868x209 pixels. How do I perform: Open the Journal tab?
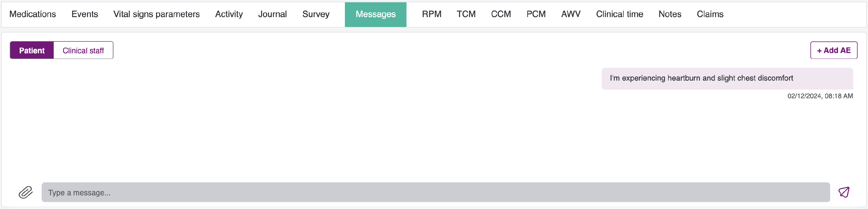(x=272, y=14)
